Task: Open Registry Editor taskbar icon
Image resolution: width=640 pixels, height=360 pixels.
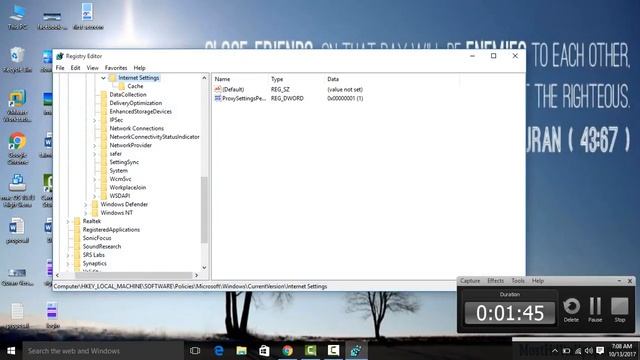Action: pyautogui.click(x=356, y=351)
